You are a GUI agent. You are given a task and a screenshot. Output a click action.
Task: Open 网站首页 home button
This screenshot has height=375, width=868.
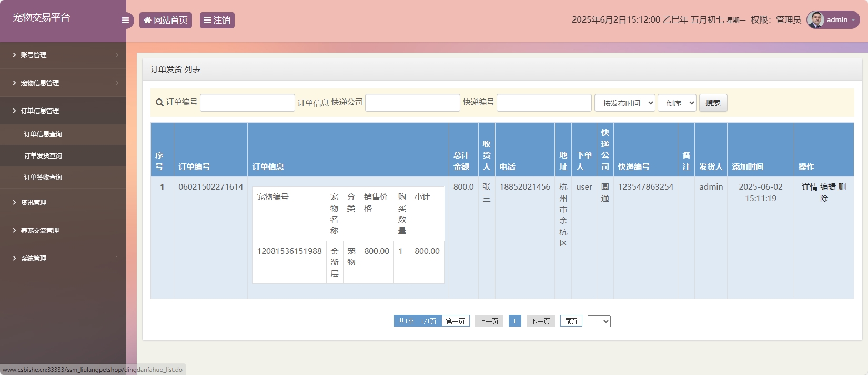pos(166,21)
